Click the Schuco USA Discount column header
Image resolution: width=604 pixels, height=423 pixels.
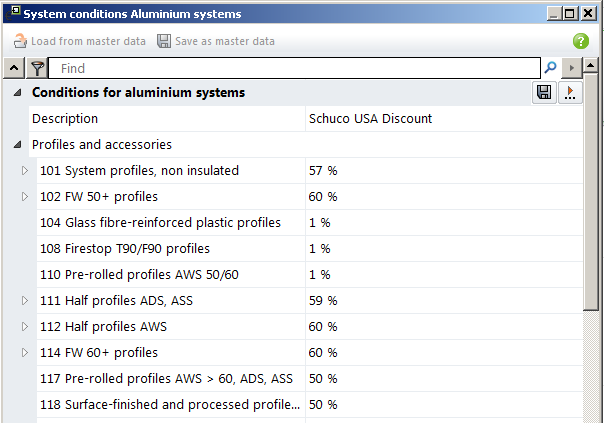click(x=372, y=119)
